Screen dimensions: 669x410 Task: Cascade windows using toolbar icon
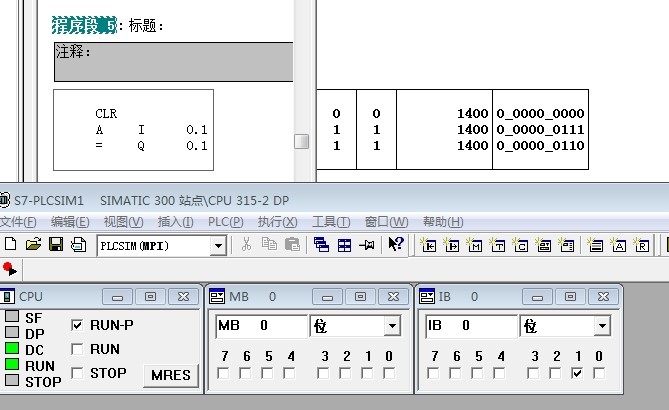click(x=321, y=244)
